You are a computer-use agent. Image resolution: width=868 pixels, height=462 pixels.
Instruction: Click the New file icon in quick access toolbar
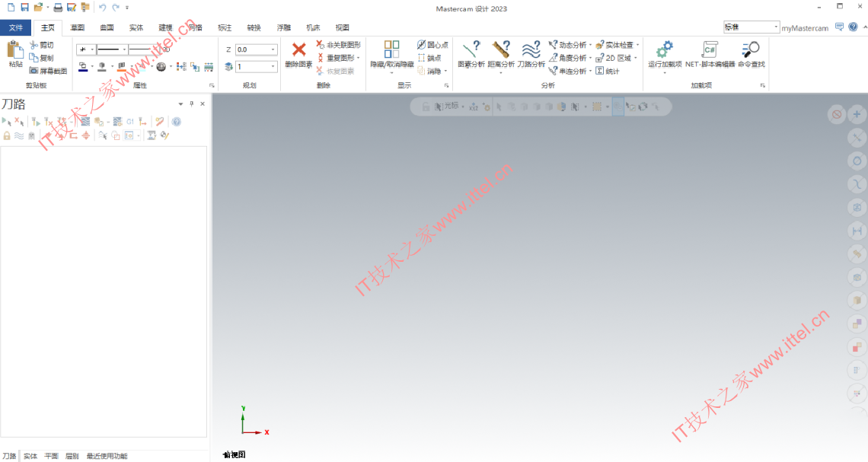[x=11, y=8]
